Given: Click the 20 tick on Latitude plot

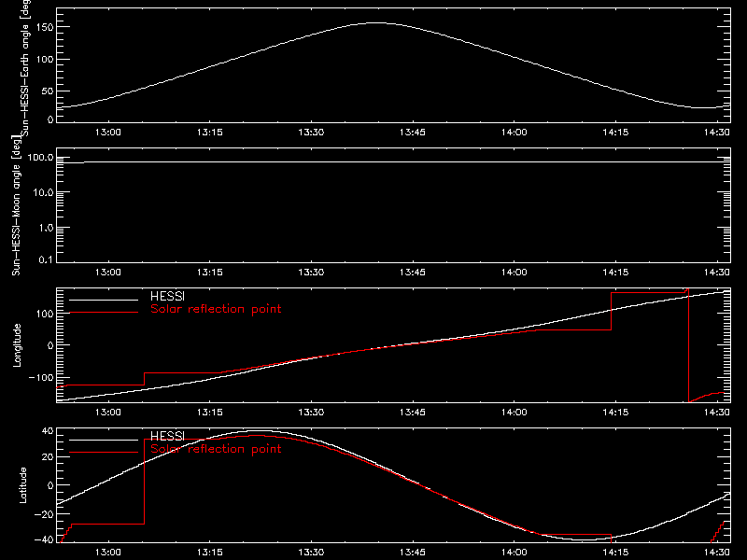Looking at the screenshot, I should click(x=49, y=457).
